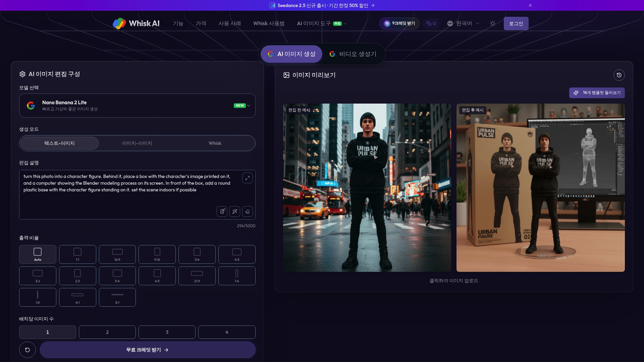Image resolution: width=644 pixels, height=362 pixels.
Task: Select the 3:2 output ratio
Action: (38, 276)
